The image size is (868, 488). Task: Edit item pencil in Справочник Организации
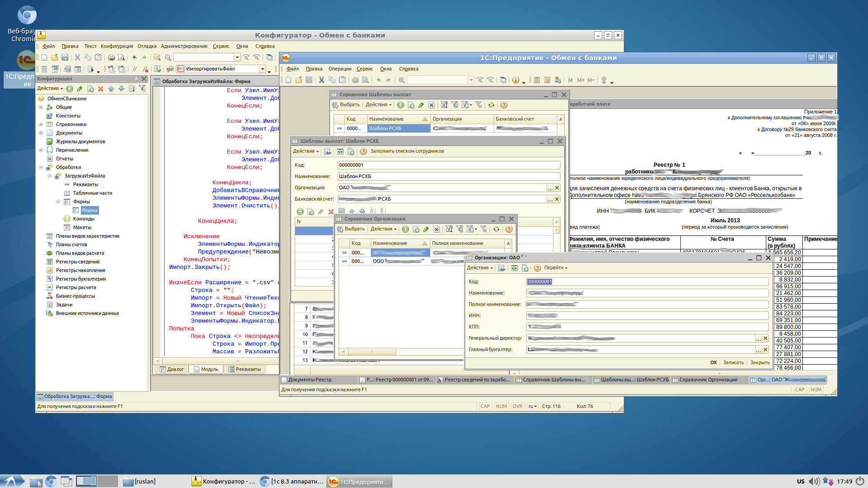(426, 229)
